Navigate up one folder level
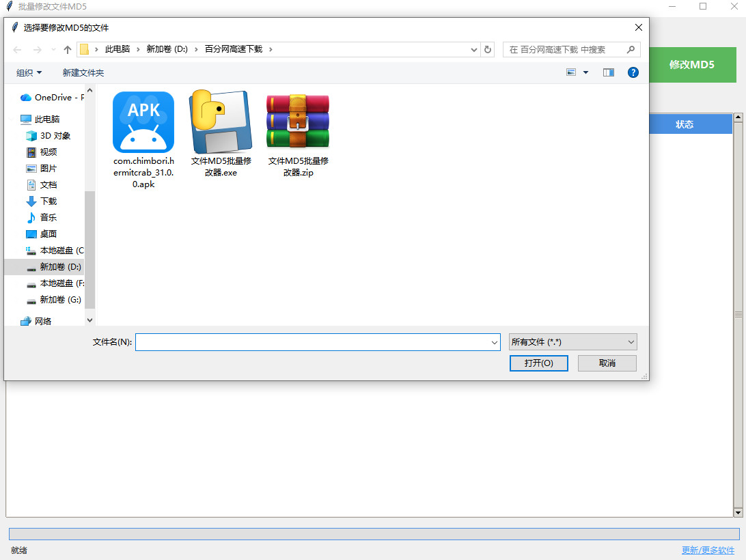 point(66,49)
